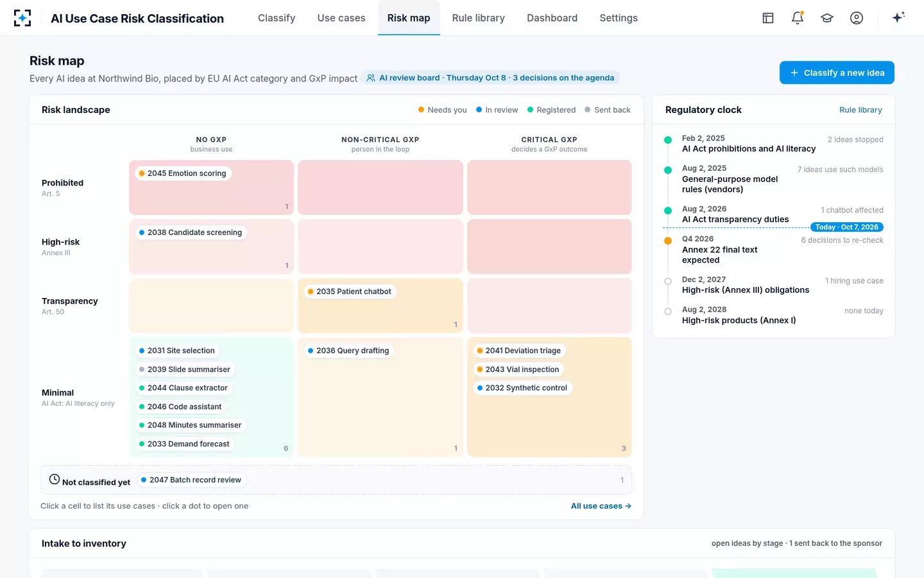Click the In review legend item
This screenshot has width=924, height=578.
tap(497, 110)
